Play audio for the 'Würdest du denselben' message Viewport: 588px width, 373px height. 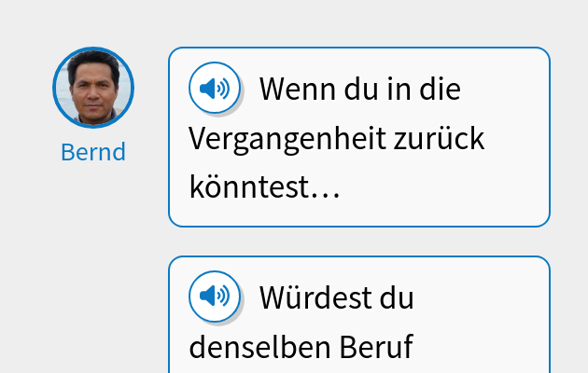click(215, 297)
